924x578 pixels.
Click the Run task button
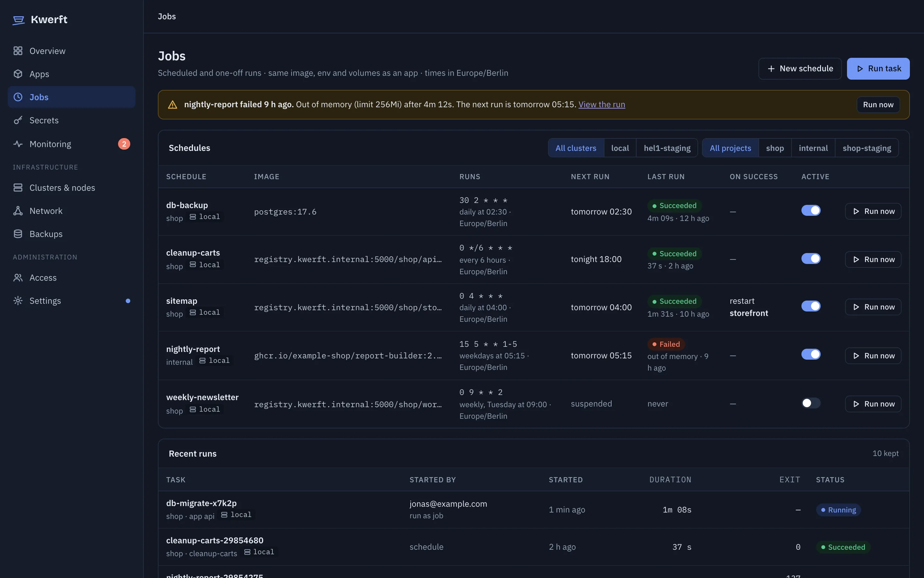click(x=878, y=68)
